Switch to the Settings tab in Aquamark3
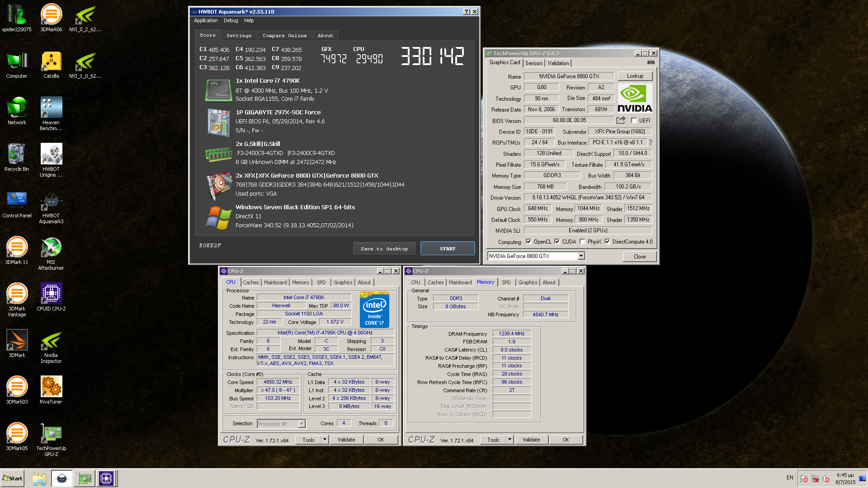 click(239, 35)
